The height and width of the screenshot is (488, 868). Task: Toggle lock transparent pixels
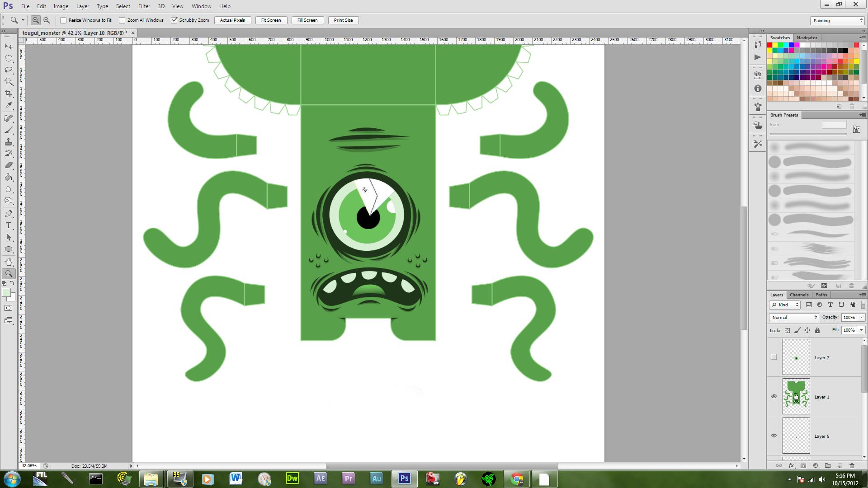[x=788, y=330]
